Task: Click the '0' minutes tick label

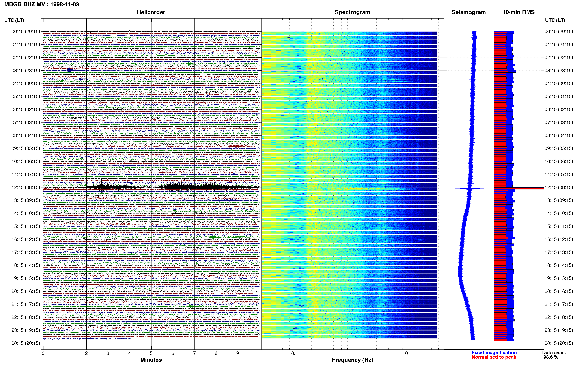Action: point(43,353)
